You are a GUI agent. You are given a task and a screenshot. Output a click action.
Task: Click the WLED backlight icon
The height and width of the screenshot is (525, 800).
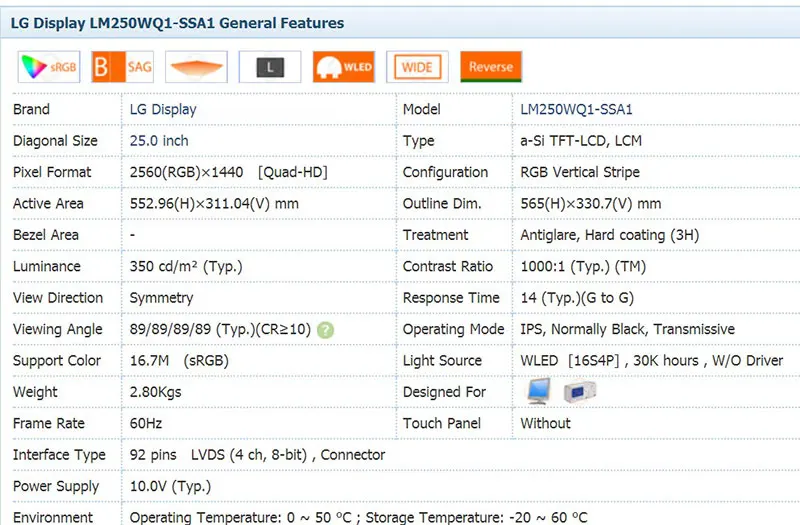tap(344, 67)
